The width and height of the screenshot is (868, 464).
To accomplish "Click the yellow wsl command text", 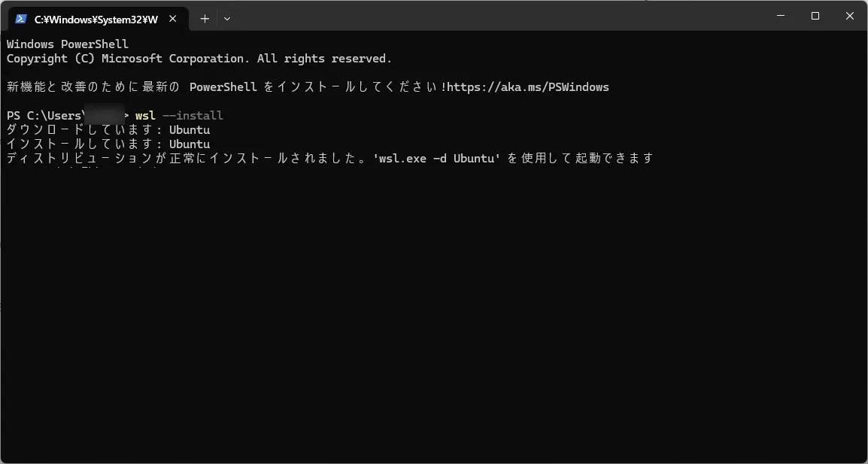I will pos(146,116).
